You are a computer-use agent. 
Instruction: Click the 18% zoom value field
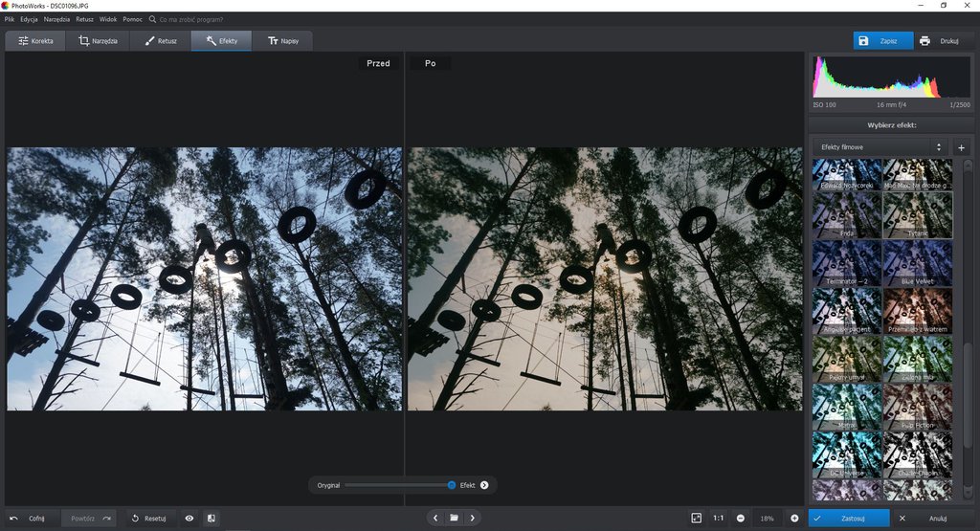coord(767,519)
